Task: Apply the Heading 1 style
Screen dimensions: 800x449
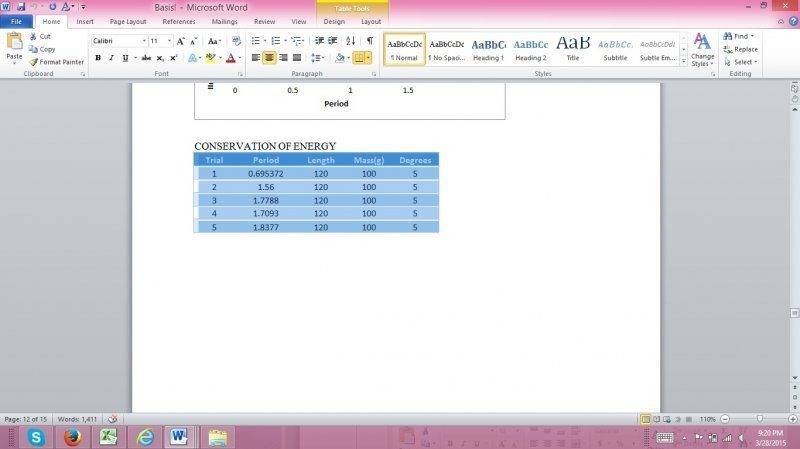Action: click(x=488, y=48)
